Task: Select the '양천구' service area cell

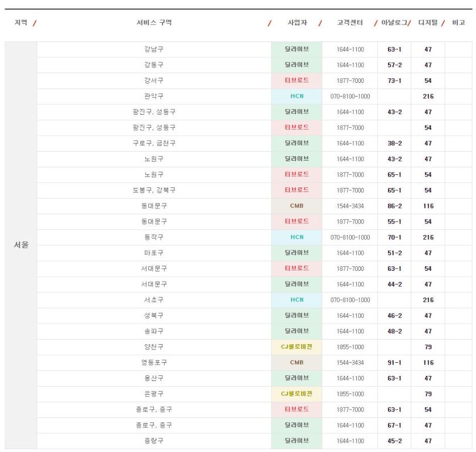Action: (x=154, y=347)
